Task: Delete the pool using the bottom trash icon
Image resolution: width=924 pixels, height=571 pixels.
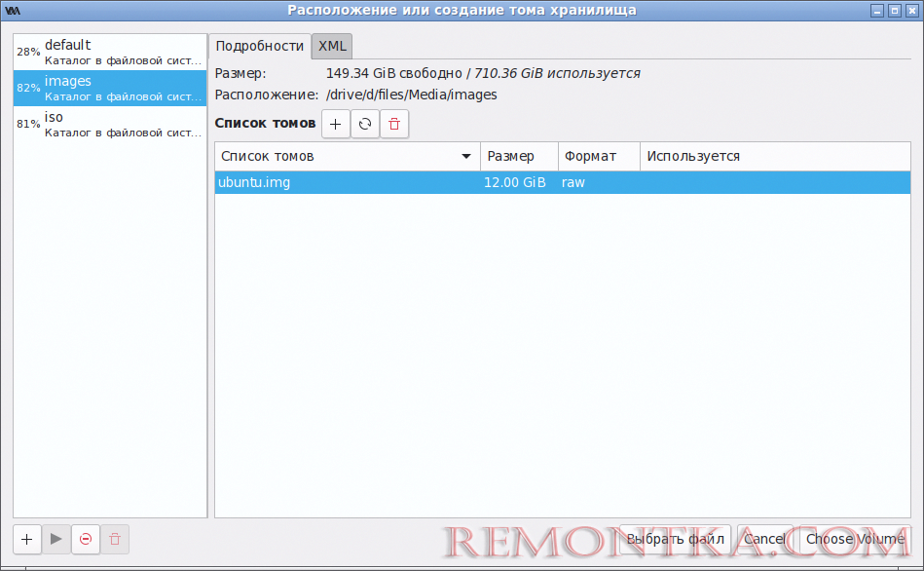Action: (115, 539)
